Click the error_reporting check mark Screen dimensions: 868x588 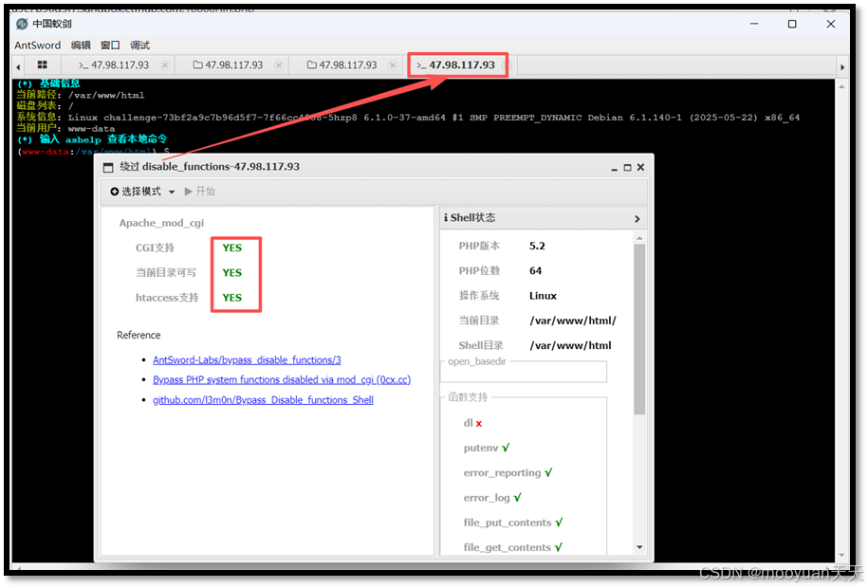[548, 472]
